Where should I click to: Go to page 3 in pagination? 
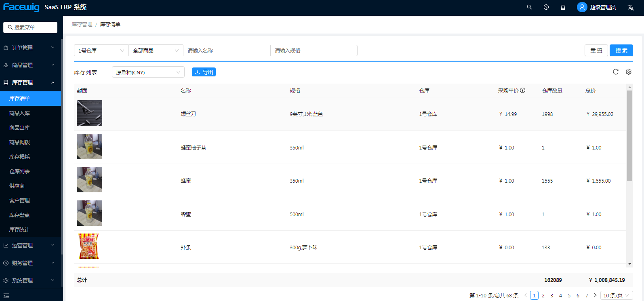pos(552,295)
